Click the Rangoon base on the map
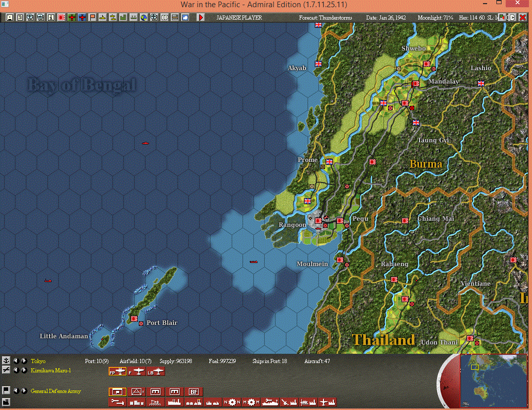Screen dimensions: 532x410 (x=318, y=220)
